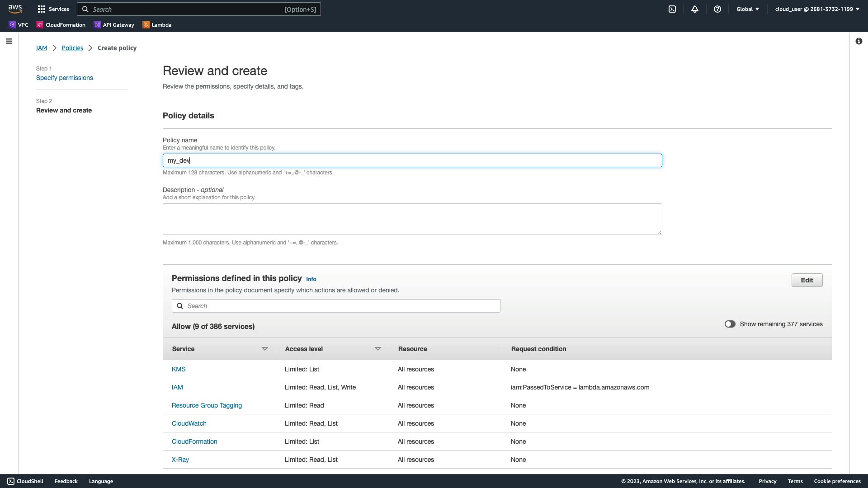Go back to Specify permissions step
This screenshot has height=488, width=868.
65,78
